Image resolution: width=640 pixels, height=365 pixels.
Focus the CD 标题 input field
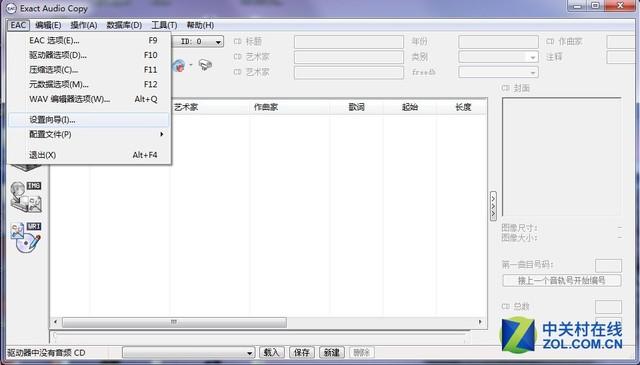coord(349,42)
